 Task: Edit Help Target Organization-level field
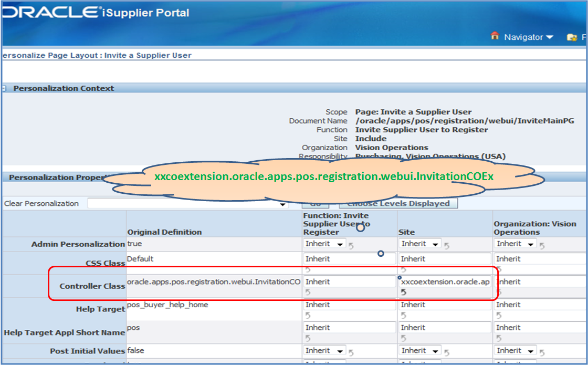540,305
